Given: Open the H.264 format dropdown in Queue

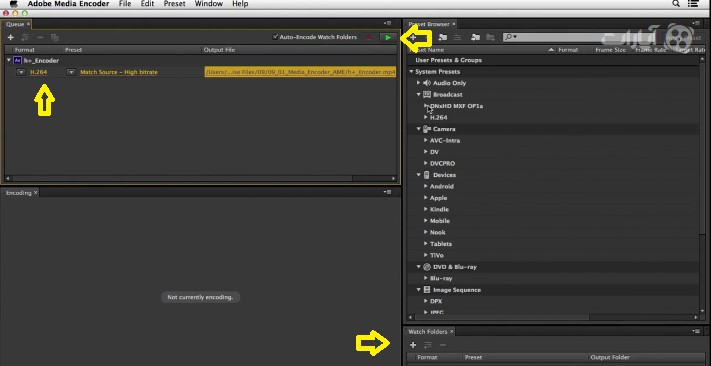Looking at the screenshot, I should (x=21, y=72).
